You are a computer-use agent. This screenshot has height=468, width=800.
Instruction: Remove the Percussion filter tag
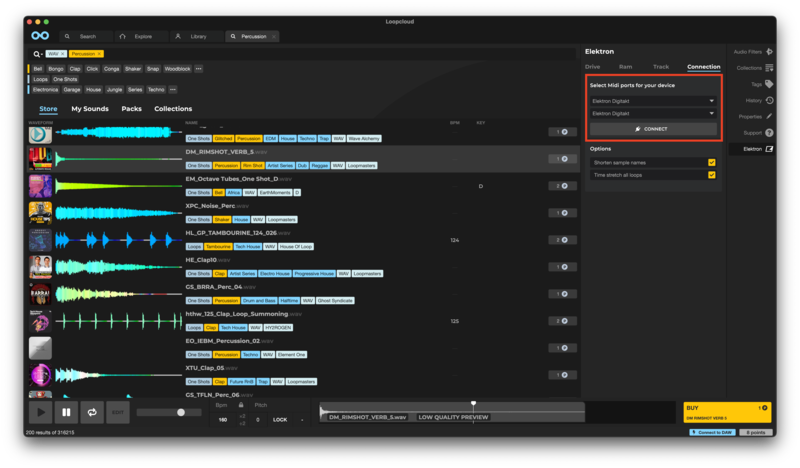[x=99, y=53]
